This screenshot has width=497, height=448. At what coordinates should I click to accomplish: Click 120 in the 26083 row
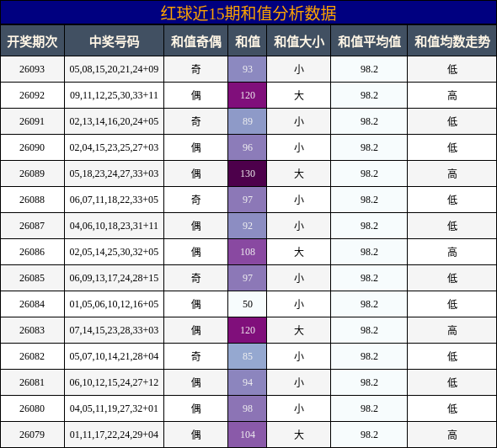(x=247, y=330)
